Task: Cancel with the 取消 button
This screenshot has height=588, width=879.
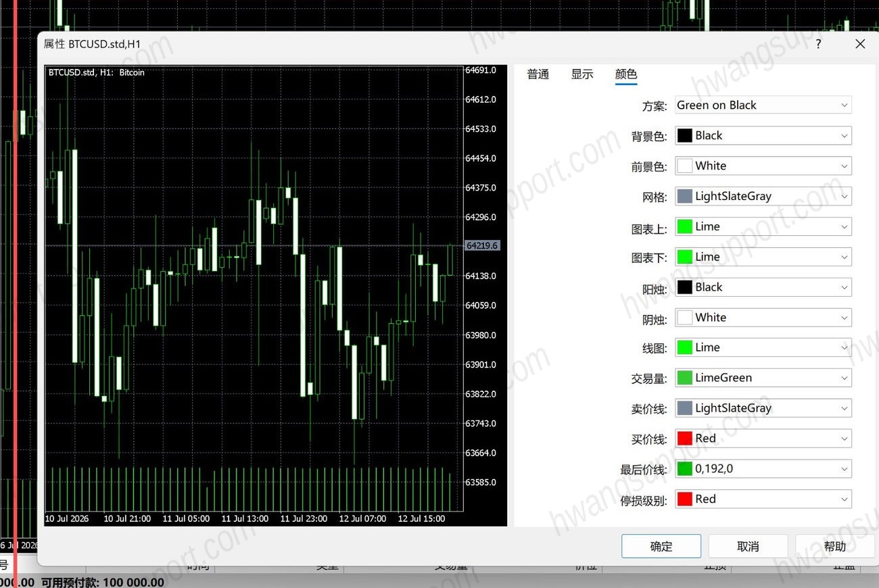Action: tap(748, 546)
